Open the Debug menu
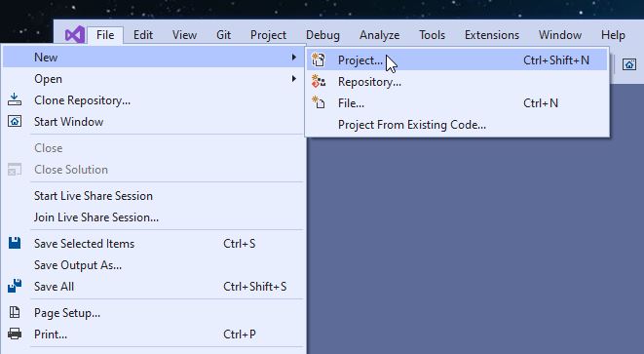The width and height of the screenshot is (644, 354). [x=322, y=35]
